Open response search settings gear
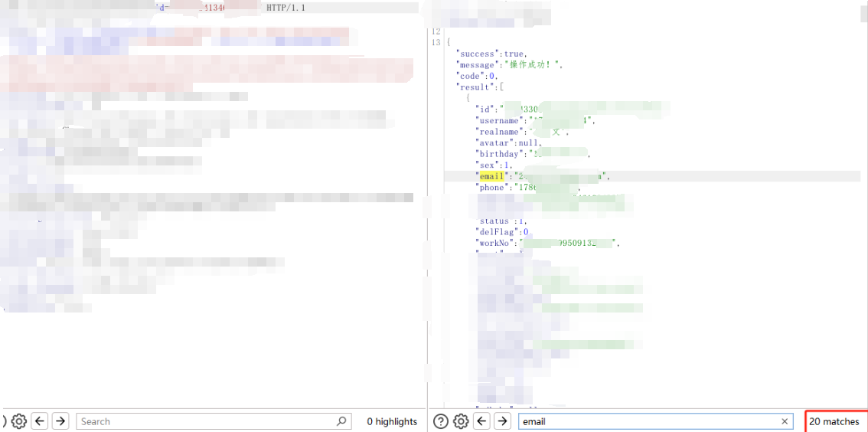The height and width of the screenshot is (432, 868). tap(461, 421)
